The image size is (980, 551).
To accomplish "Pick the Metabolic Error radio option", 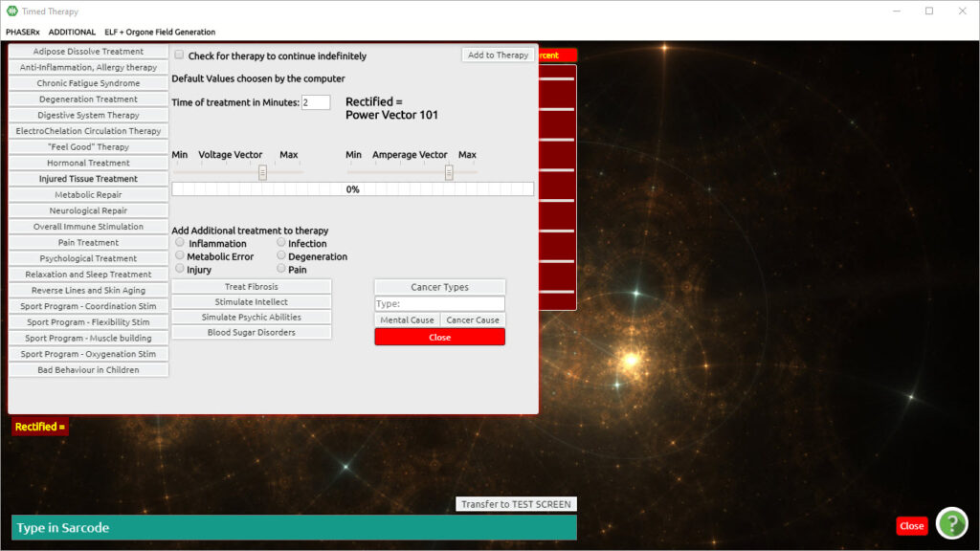I will 180,256.
